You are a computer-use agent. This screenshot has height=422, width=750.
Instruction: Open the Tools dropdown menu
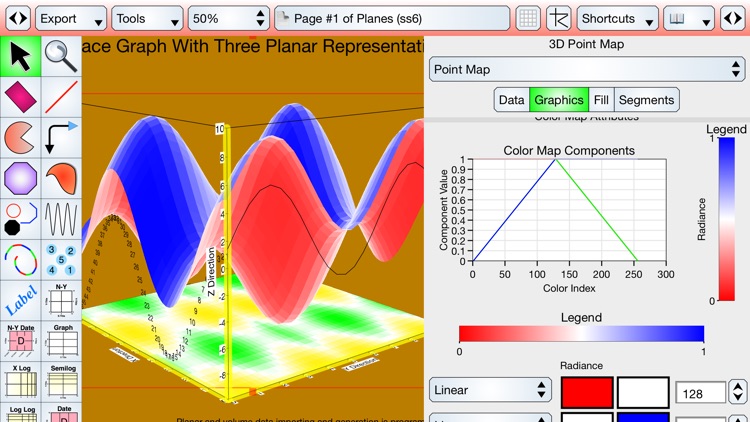tap(147, 19)
